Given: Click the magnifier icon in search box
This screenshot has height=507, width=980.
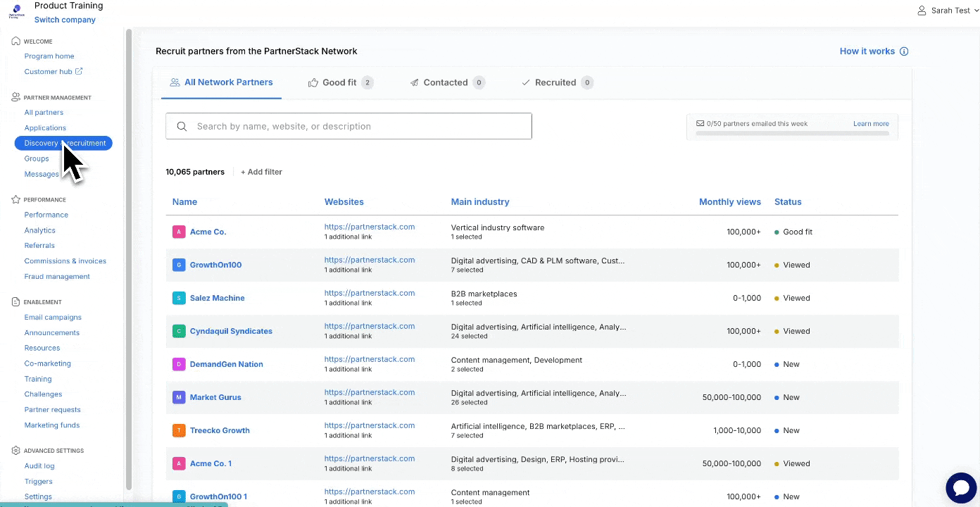Looking at the screenshot, I should (182, 127).
